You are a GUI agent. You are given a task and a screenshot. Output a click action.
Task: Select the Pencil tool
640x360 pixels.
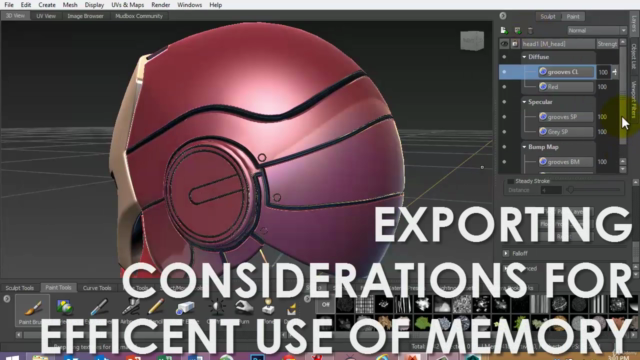pyautogui.click(x=156, y=307)
